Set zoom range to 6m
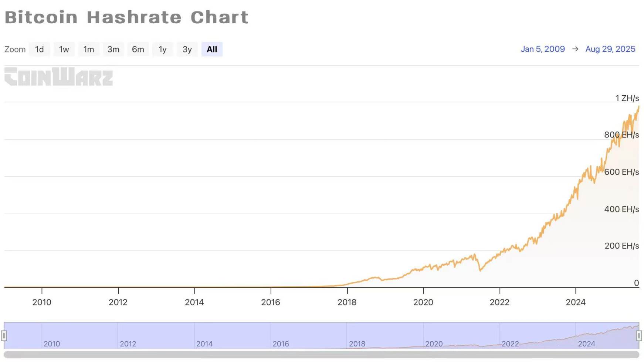The width and height of the screenshot is (644, 362). click(x=138, y=49)
